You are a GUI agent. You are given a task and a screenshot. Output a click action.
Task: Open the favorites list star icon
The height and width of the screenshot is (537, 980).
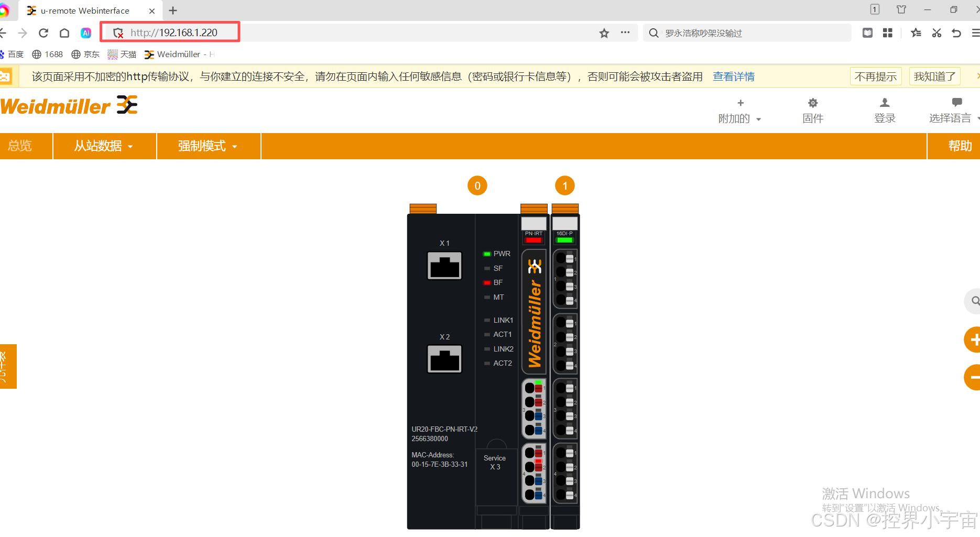(x=916, y=33)
